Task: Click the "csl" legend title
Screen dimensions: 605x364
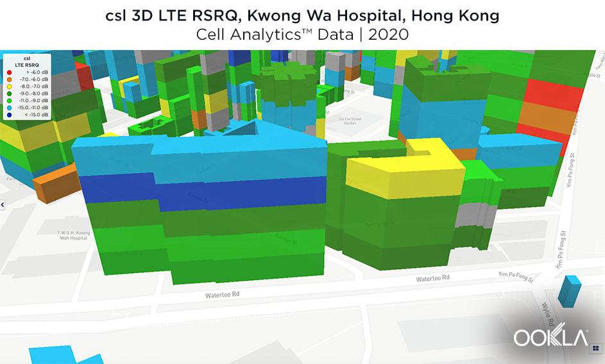Action: [x=27, y=58]
